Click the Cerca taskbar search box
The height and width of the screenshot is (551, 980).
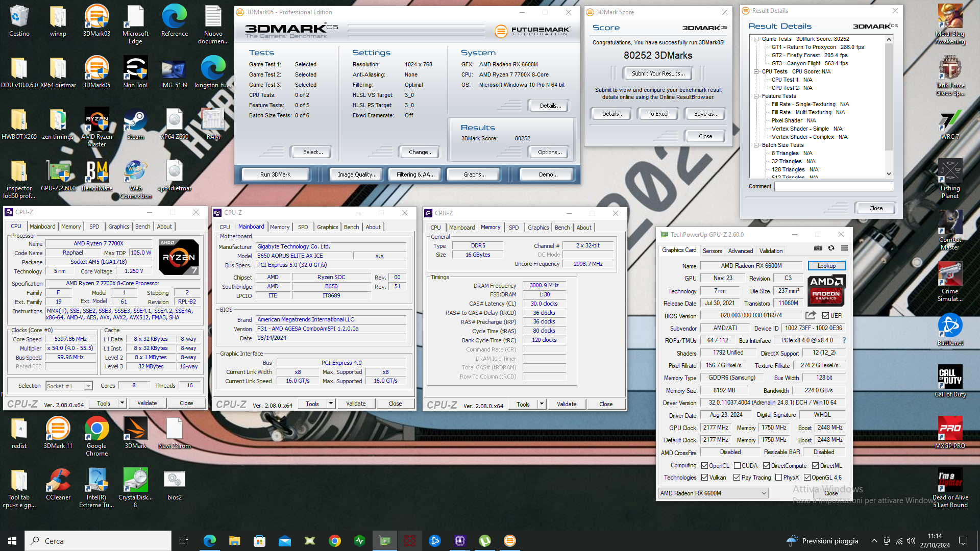[x=98, y=541]
